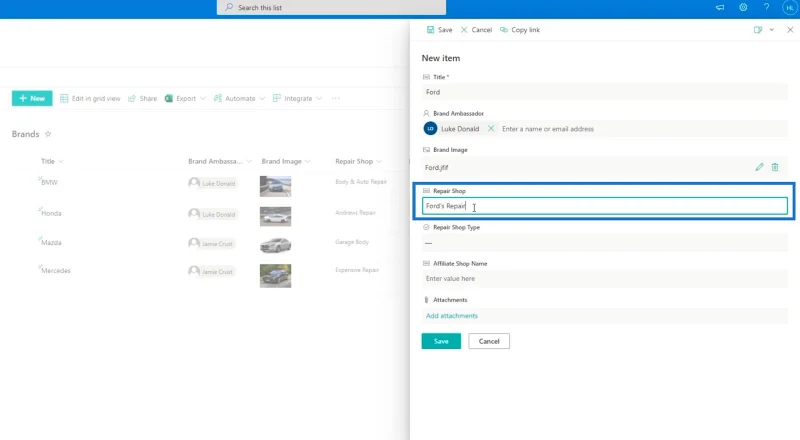This screenshot has height=440, width=800.
Task: Open the Integrate menu
Action: pyautogui.click(x=293, y=99)
